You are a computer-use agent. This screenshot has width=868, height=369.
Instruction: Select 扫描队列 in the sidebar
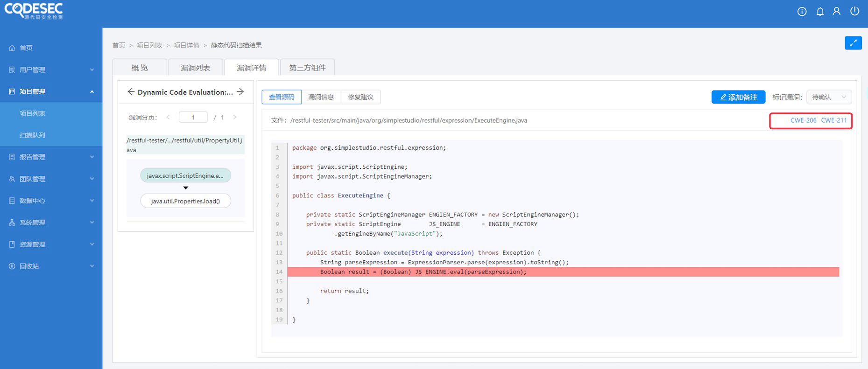point(32,135)
